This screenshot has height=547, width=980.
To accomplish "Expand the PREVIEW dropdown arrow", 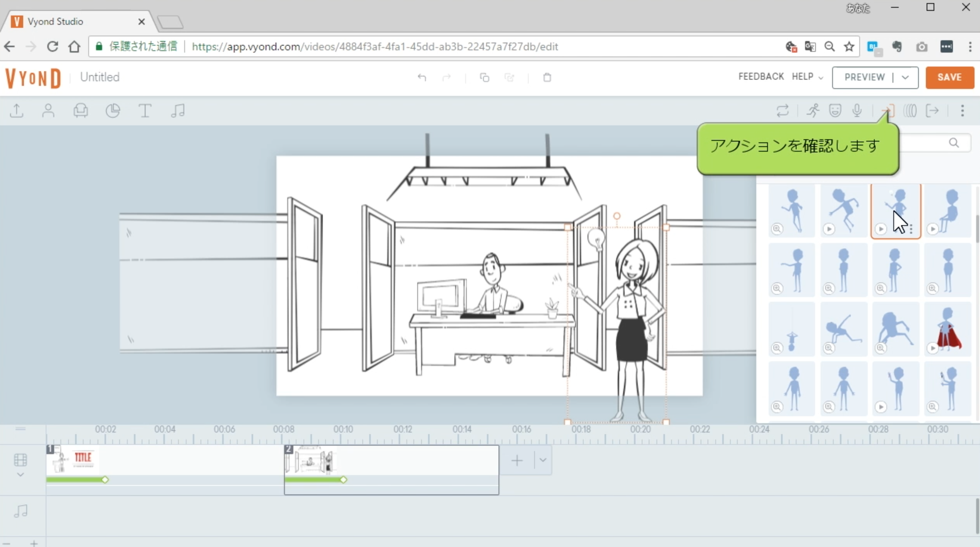I will (x=905, y=77).
